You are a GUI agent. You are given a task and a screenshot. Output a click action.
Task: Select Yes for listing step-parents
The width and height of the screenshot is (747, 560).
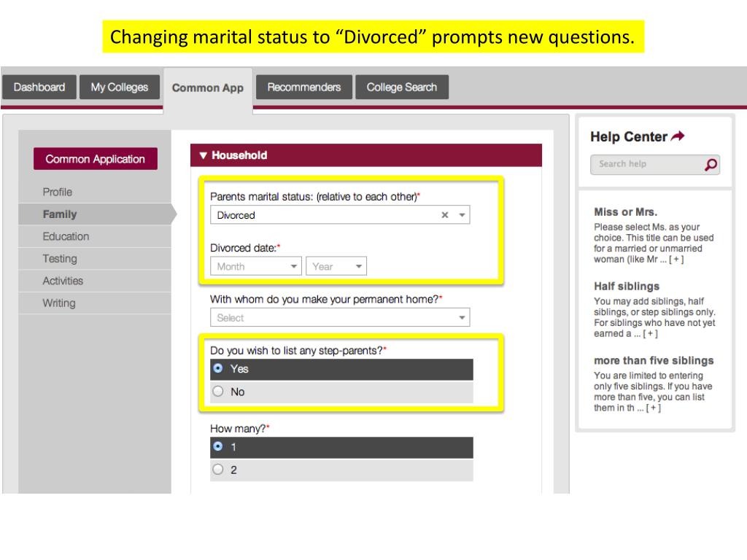click(x=341, y=369)
